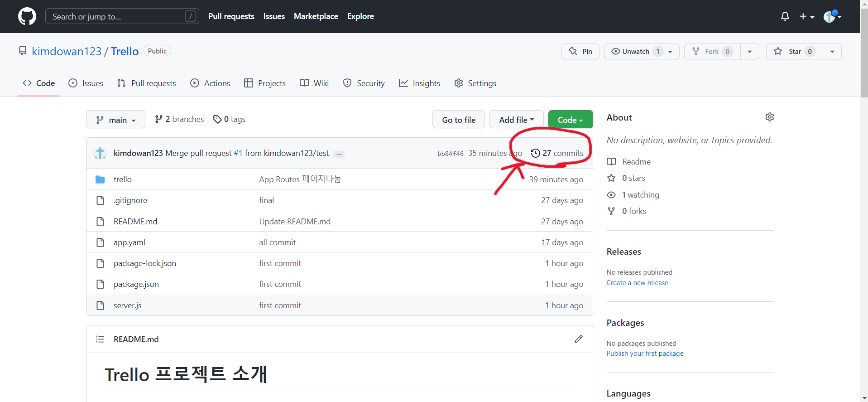The width and height of the screenshot is (868, 402).
Task: View the 27 commits history
Action: [x=557, y=153]
